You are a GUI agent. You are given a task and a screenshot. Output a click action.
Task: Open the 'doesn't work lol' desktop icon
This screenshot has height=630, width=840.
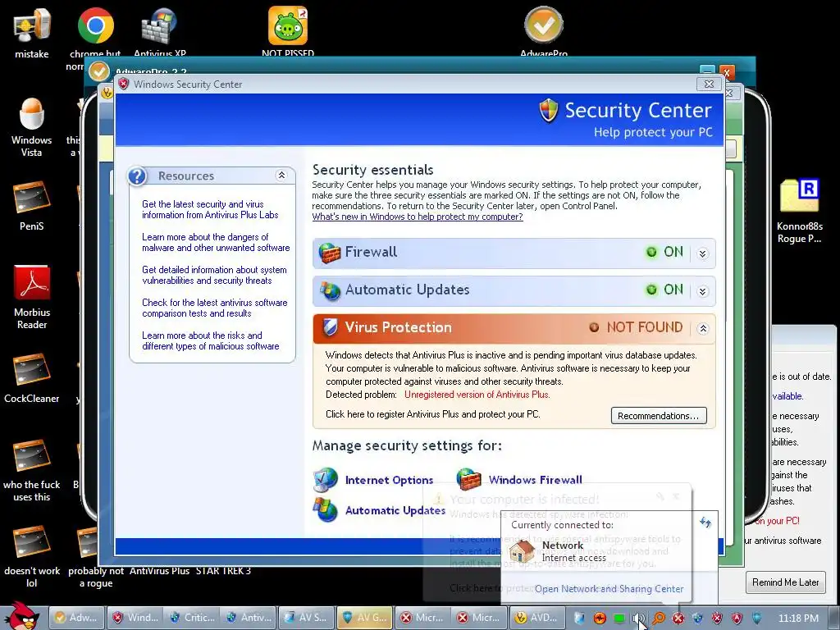[32, 556]
